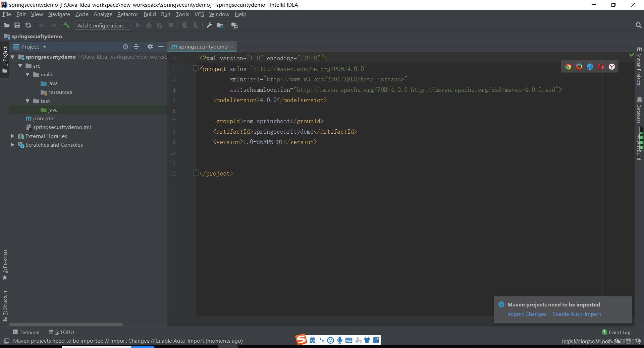This screenshot has height=348, width=644.
Task: Click the groupId com.springboot line
Action: coord(268,121)
